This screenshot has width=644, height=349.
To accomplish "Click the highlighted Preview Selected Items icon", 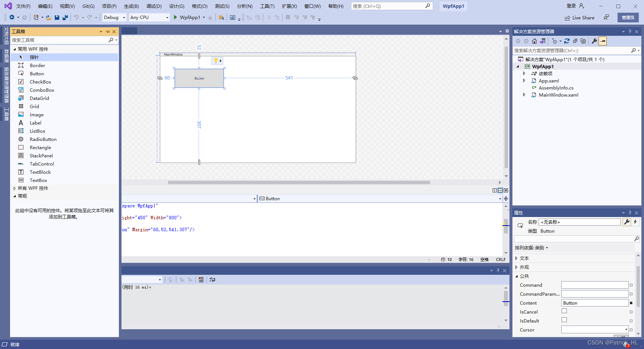I will click(x=603, y=41).
